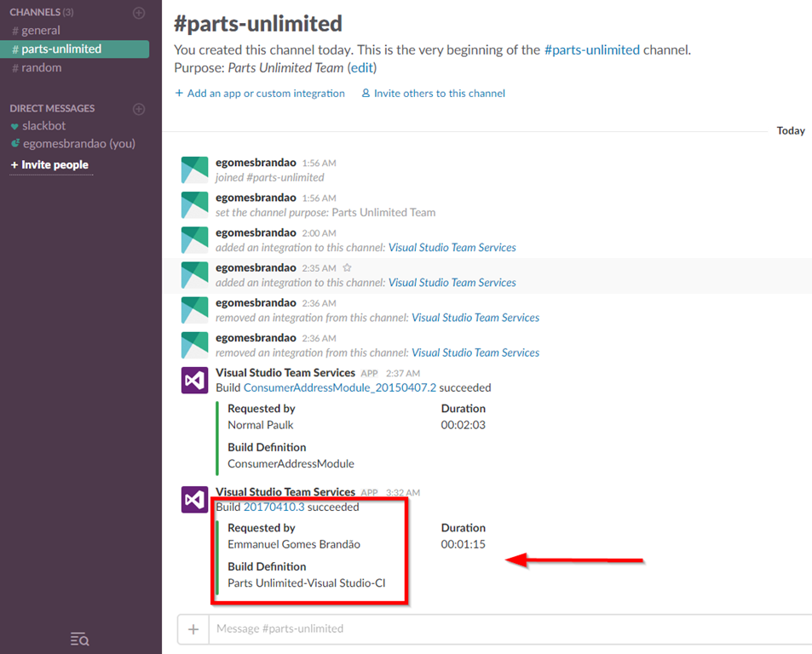Start a new direct message with plus icon
The width and height of the screenshot is (812, 654).
point(139,109)
